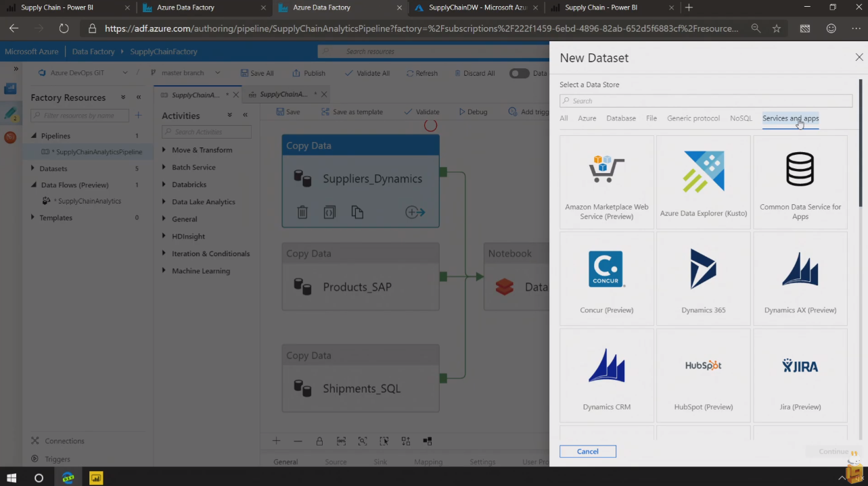Click delete icon on Suppliers_Dynamics activity
This screenshot has height=486, width=868.
pos(302,212)
